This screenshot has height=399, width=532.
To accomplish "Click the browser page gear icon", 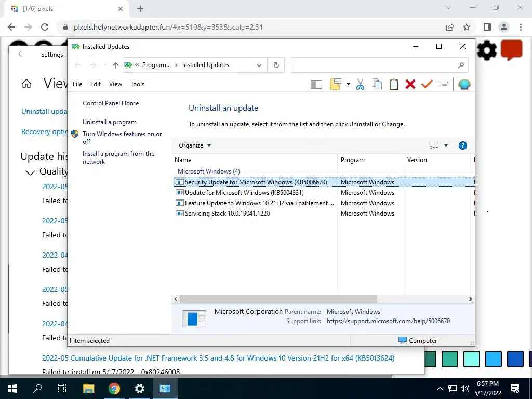I will (487, 50).
